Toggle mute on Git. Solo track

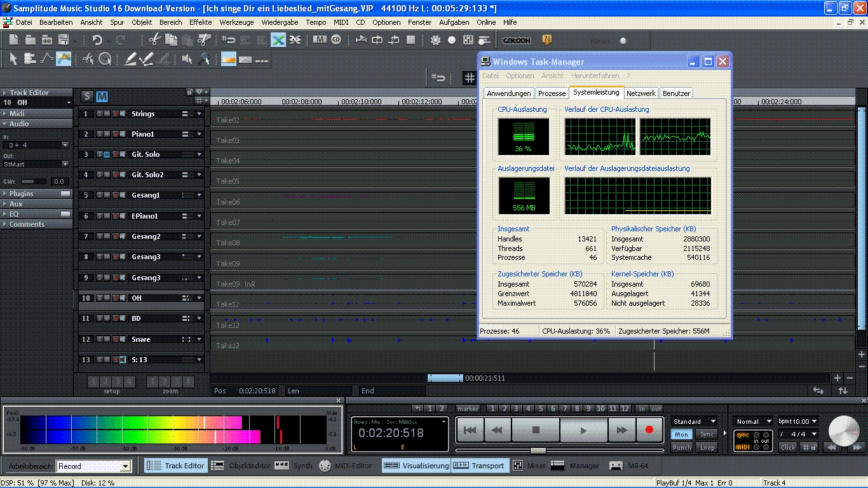click(107, 154)
